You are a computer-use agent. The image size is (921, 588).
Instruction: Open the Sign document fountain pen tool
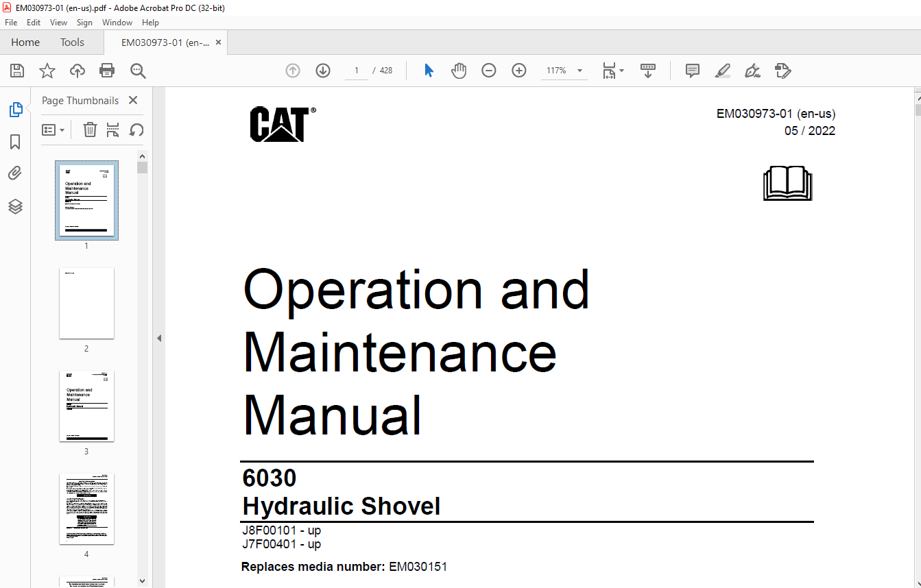click(x=753, y=71)
